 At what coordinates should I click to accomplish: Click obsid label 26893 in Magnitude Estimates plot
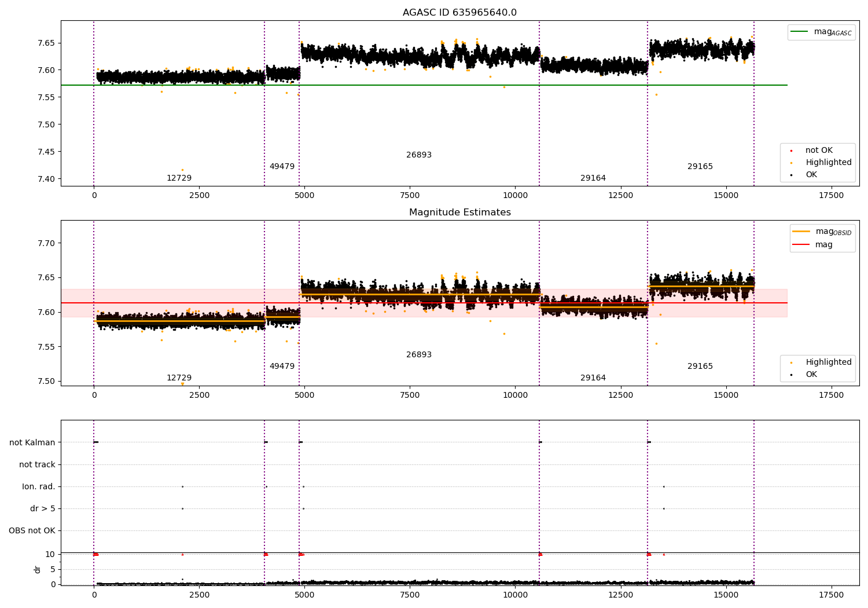(419, 355)
